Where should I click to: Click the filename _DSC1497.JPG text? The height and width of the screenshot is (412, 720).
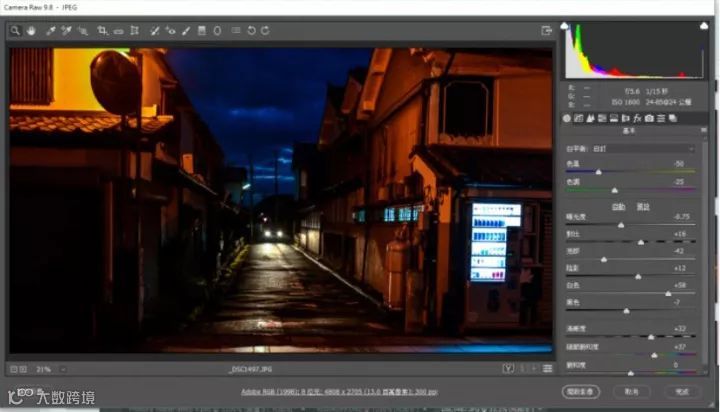[x=251, y=369]
